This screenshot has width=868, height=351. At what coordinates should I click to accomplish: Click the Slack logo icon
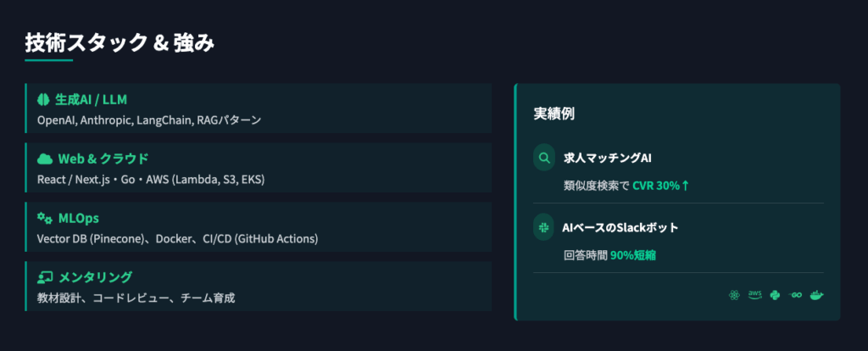click(x=544, y=227)
